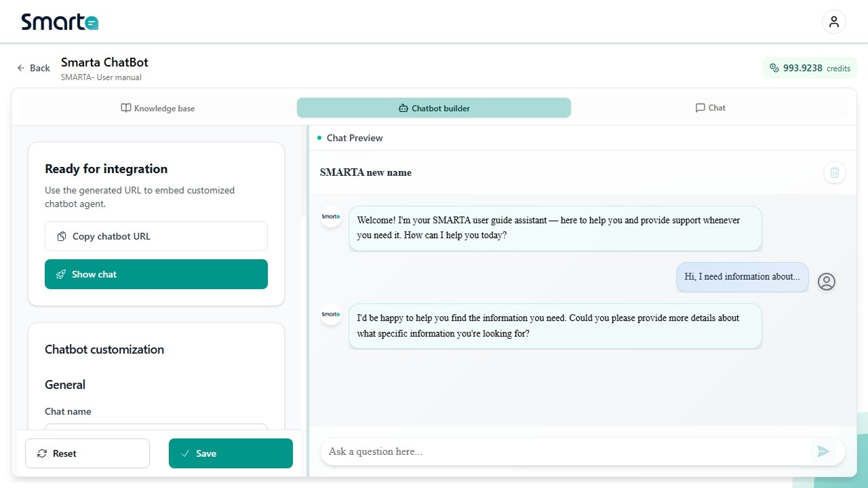View the 993.9238 credits badge
The image size is (868, 488).
(810, 68)
